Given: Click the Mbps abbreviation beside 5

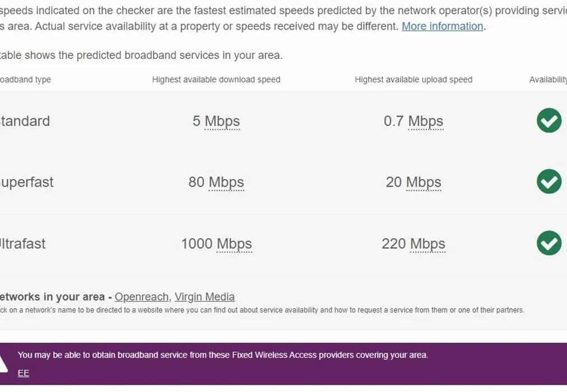Looking at the screenshot, I should tap(222, 121).
